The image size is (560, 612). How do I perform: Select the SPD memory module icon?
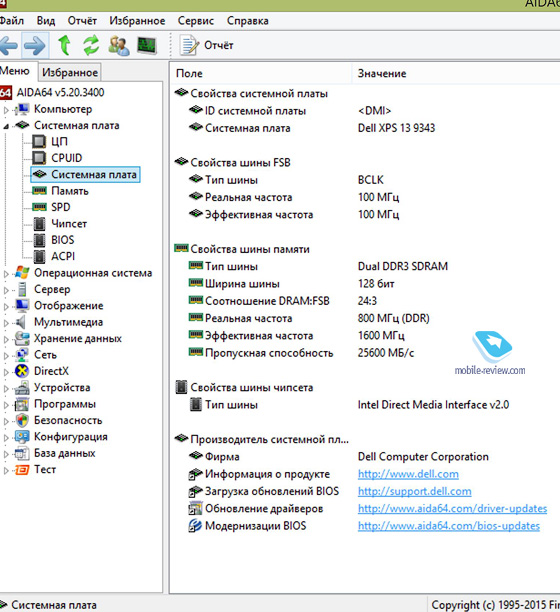point(39,207)
